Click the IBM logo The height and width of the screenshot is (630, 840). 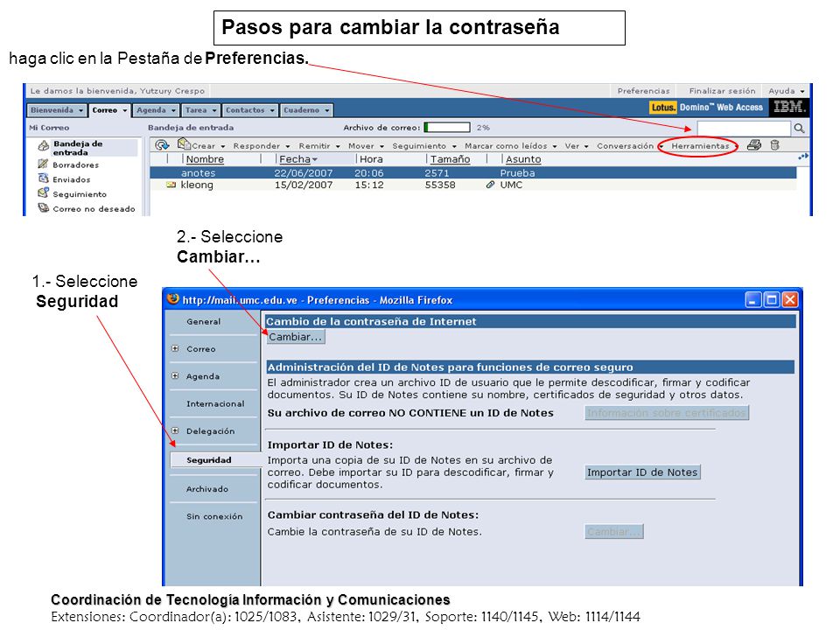click(788, 107)
